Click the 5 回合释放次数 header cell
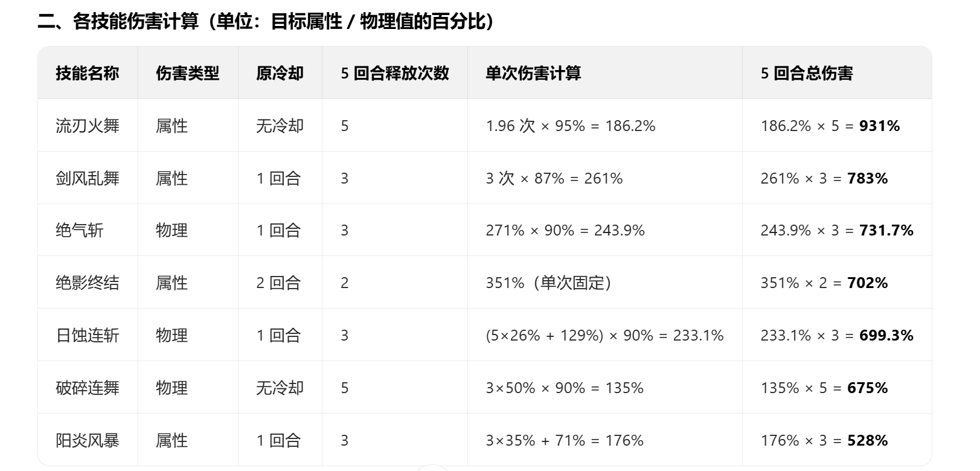Viewport: 980px width, 471px height. point(395,73)
